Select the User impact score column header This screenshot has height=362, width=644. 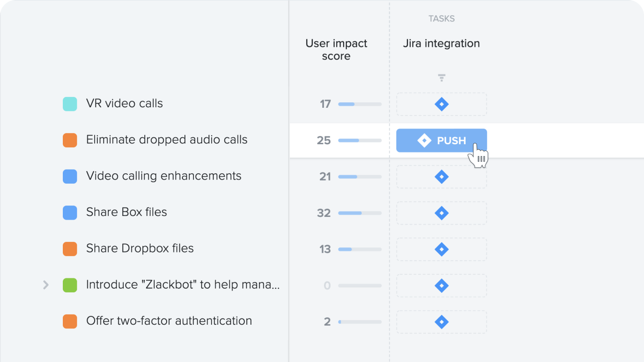[336, 50]
